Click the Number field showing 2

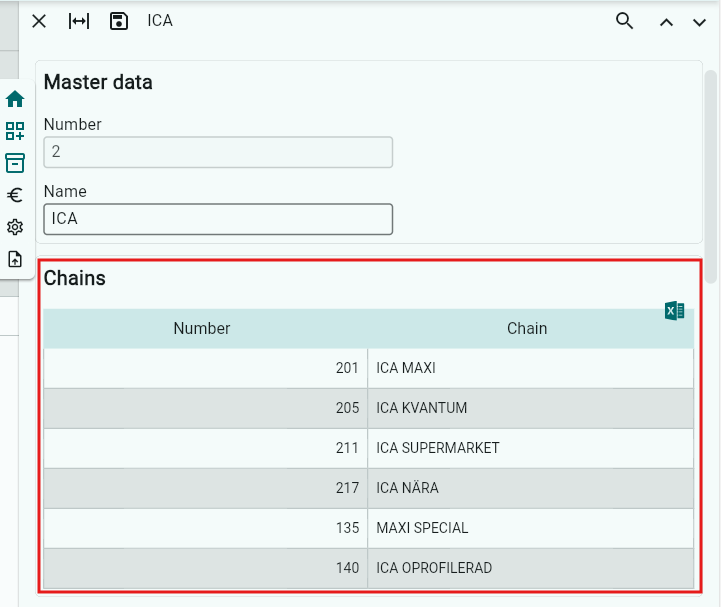click(218, 152)
